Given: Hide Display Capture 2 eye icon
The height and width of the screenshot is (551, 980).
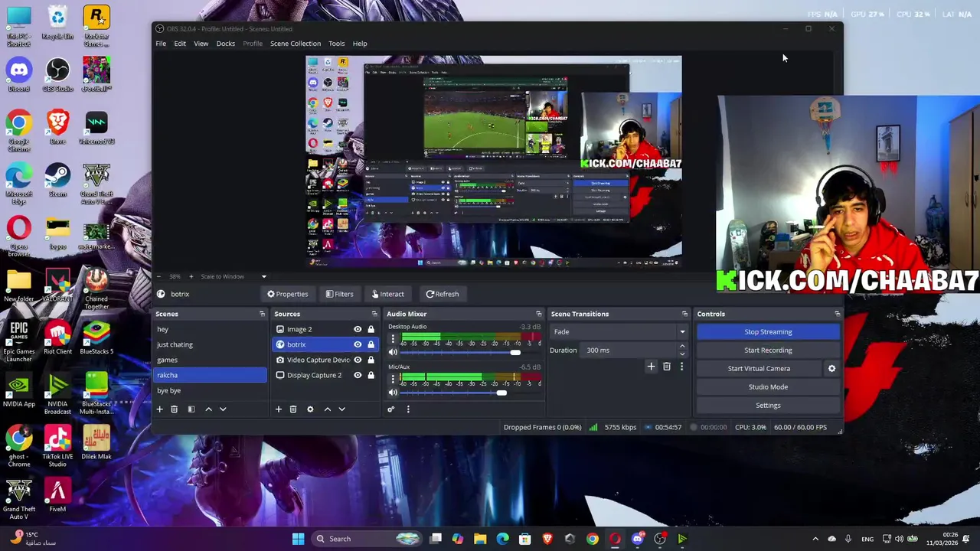Looking at the screenshot, I should 358,375.
